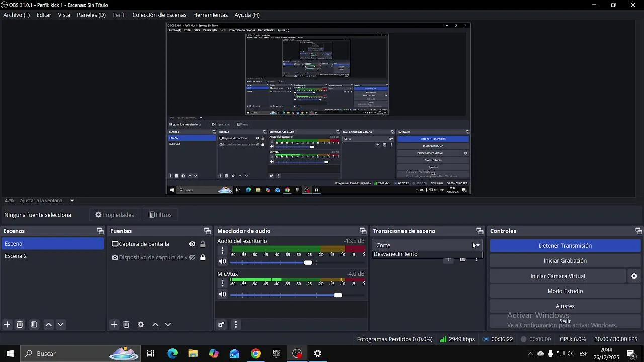The image size is (644, 362).
Task: Open the Paneles (D) menu
Action: point(91,15)
